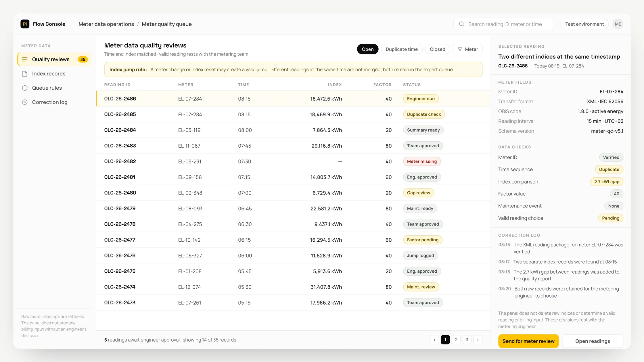Select reading OLC-26-2481
The height and width of the screenshot is (362, 644).
[293, 177]
